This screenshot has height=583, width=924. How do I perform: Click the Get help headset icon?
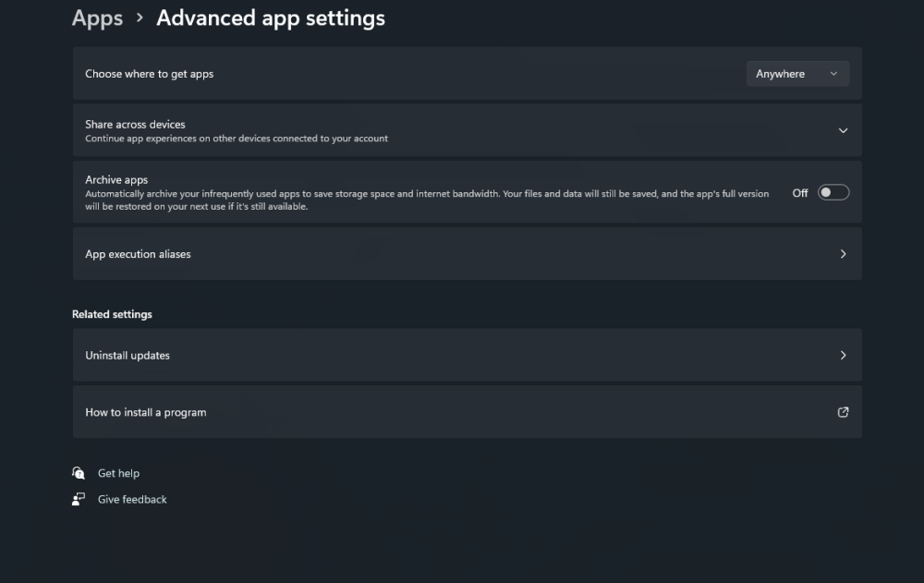pos(79,473)
